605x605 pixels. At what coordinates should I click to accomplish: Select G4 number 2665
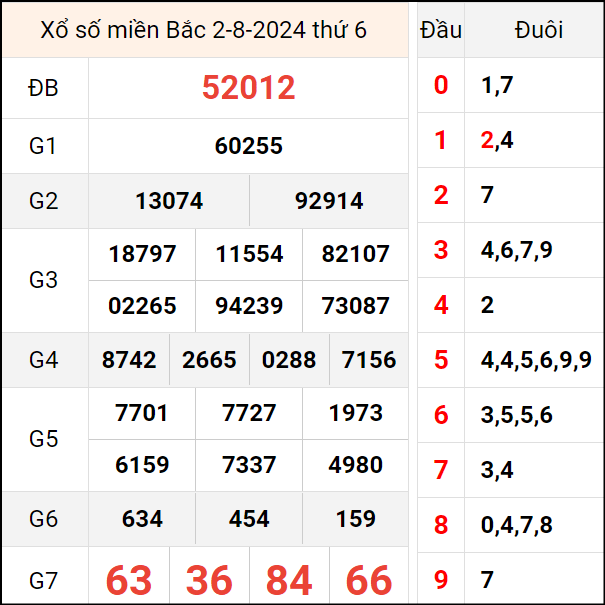[x=209, y=360]
